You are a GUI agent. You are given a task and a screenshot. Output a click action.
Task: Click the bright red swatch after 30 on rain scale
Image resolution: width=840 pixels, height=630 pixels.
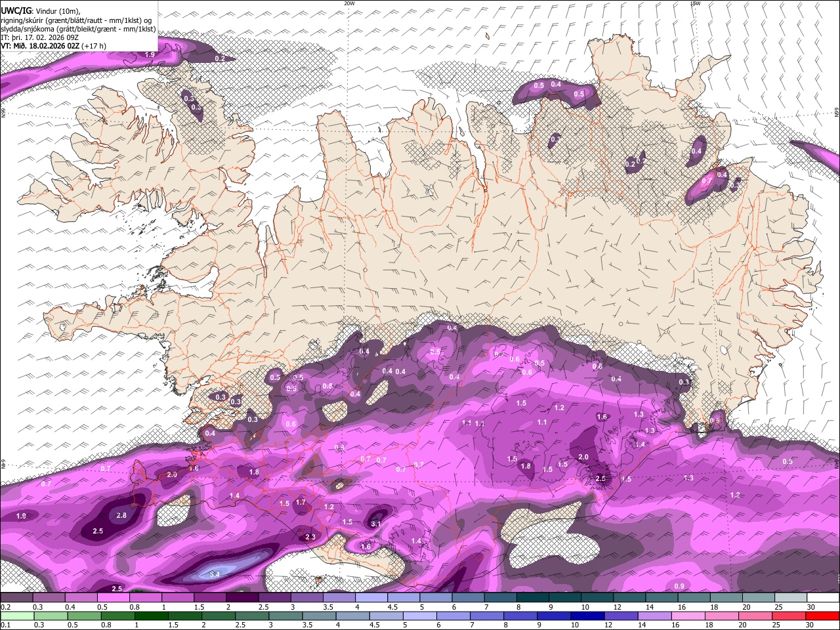pos(823,616)
